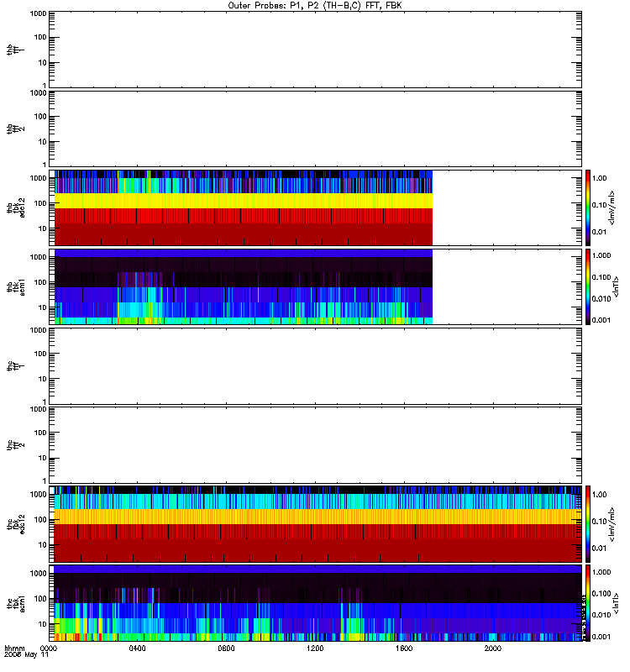Click the thb fbk scm1 spectrogram panel
Viewport: 630px width, 672px height.
(315, 286)
